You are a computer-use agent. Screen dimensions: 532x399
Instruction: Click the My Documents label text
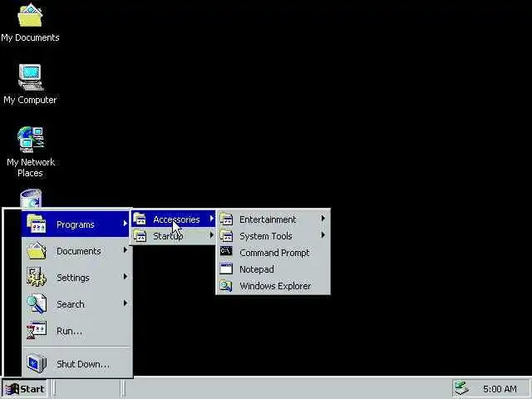point(30,37)
